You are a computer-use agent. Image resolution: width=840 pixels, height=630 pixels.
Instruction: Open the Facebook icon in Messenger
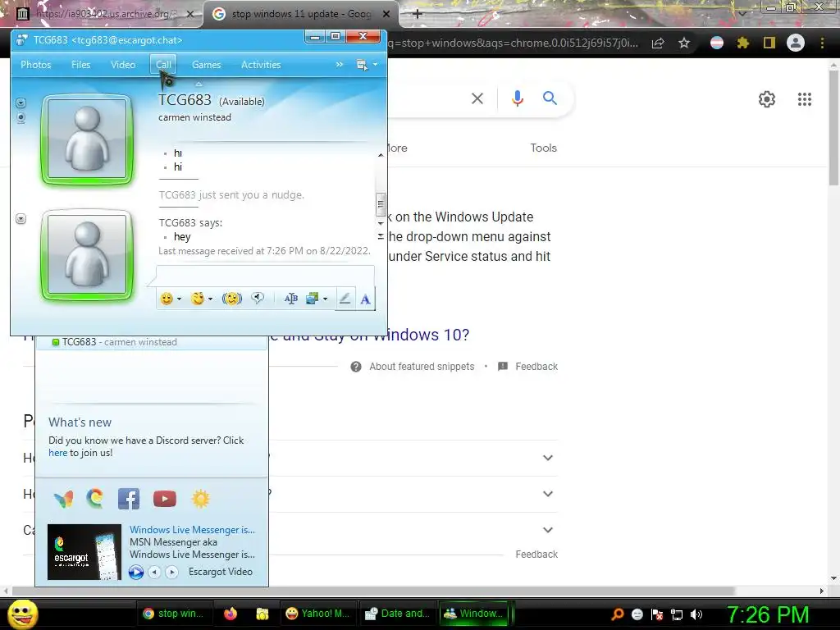(x=129, y=499)
